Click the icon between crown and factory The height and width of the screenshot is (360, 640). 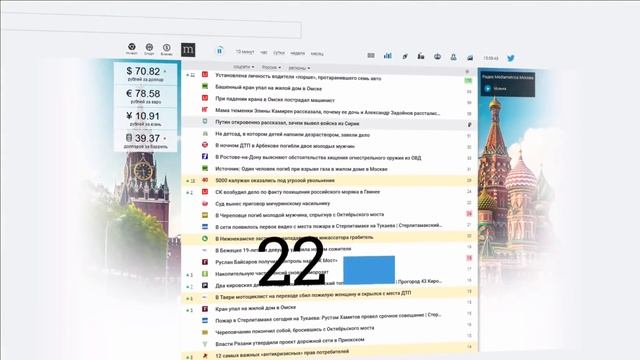[453, 57]
